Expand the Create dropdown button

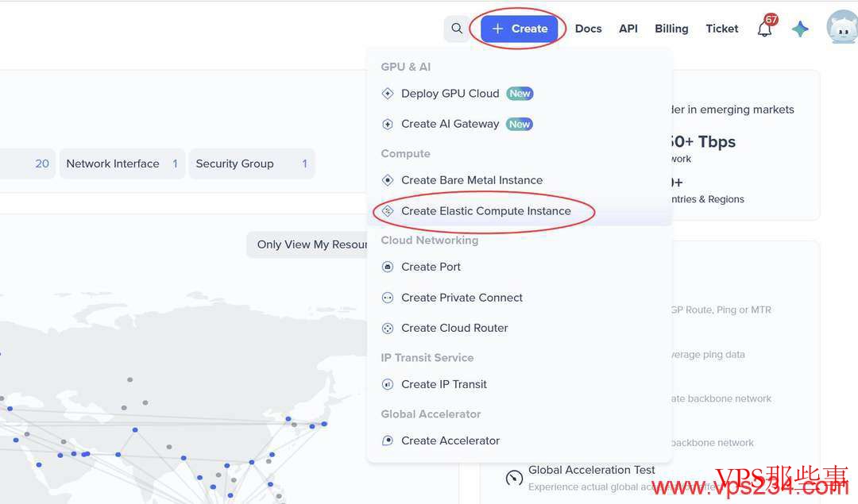pos(520,29)
